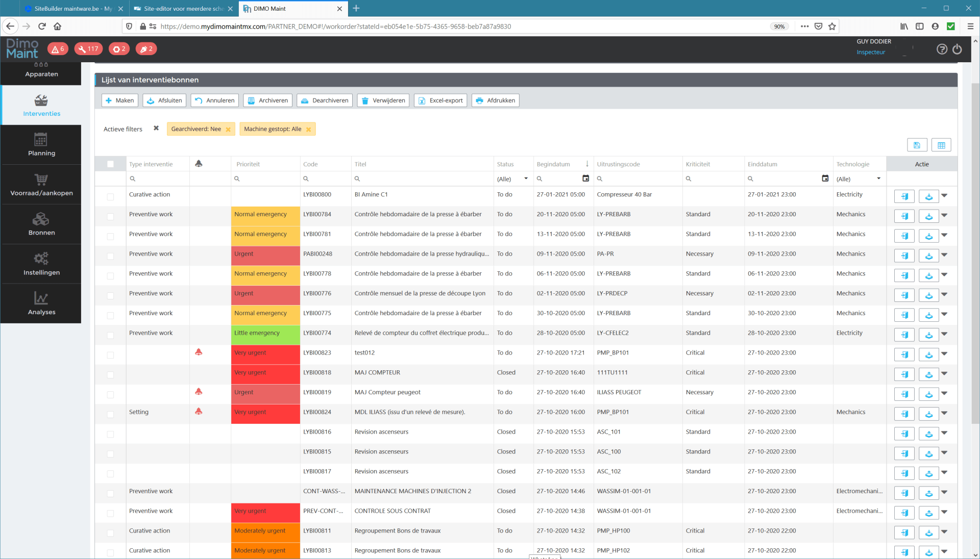Check the LYBI00823 row checkbox
Viewport: 980px width, 559px height.
coord(110,355)
